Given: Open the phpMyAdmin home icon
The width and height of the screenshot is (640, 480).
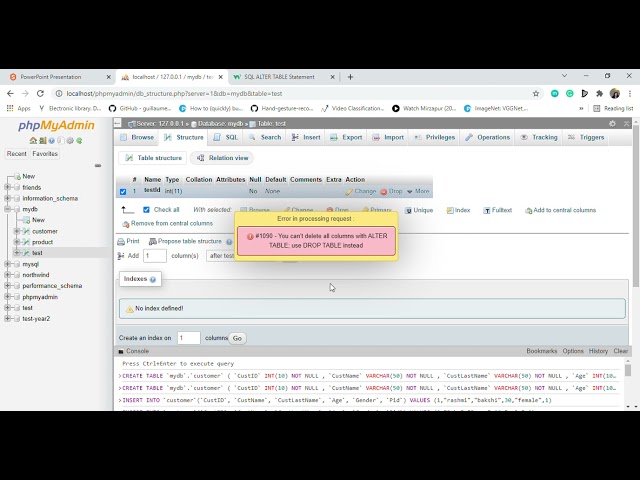Looking at the screenshot, I should [33, 140].
